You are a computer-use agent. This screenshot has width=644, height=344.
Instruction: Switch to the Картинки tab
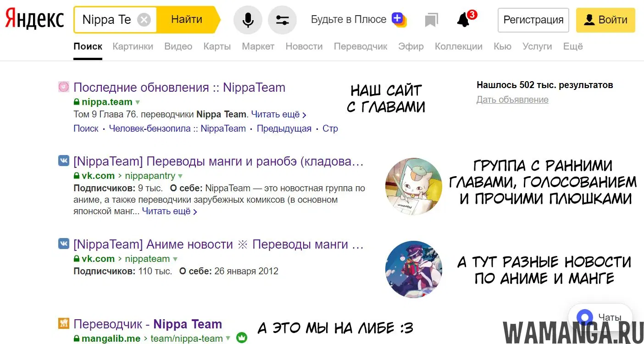point(133,46)
